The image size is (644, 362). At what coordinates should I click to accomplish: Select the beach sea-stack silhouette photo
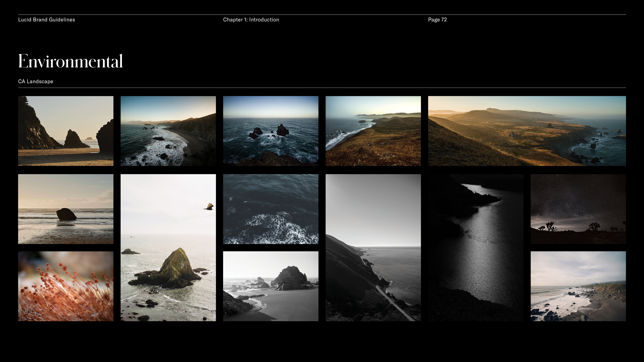click(66, 131)
